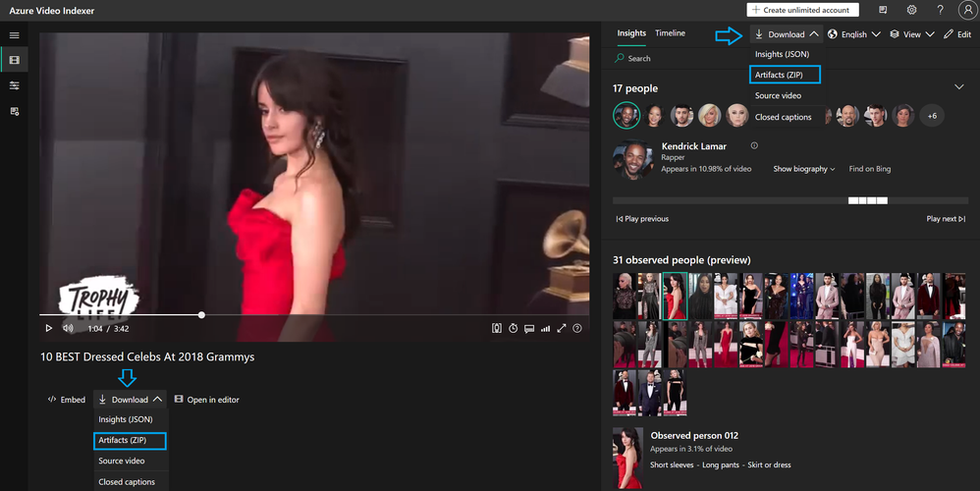Image resolution: width=980 pixels, height=491 pixels.
Task: Switch to the Timeline tab
Action: click(x=670, y=33)
